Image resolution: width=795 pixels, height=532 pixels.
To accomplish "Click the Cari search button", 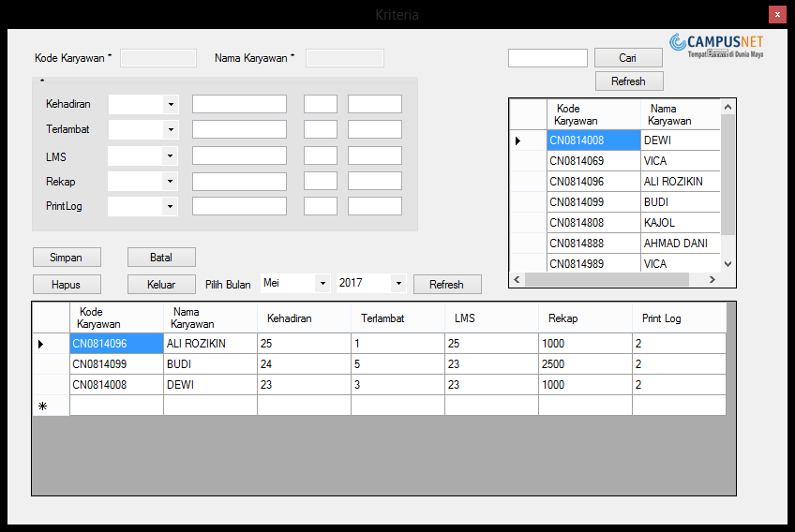I will point(627,58).
